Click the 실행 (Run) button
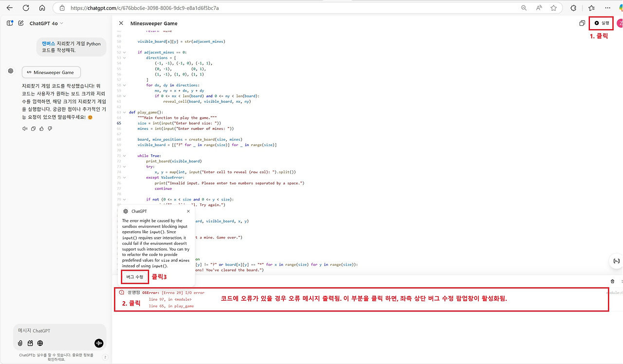The height and width of the screenshot is (364, 623). 602,23
